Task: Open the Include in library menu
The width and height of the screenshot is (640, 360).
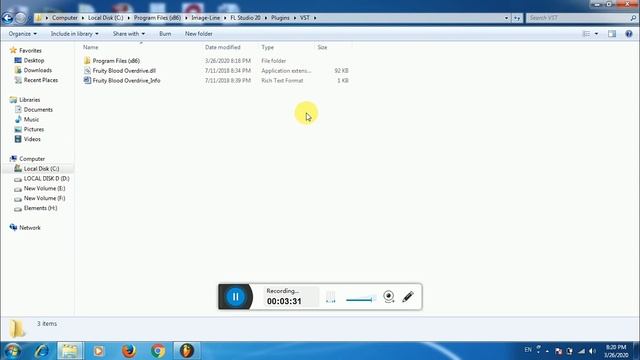Action: pos(74,34)
